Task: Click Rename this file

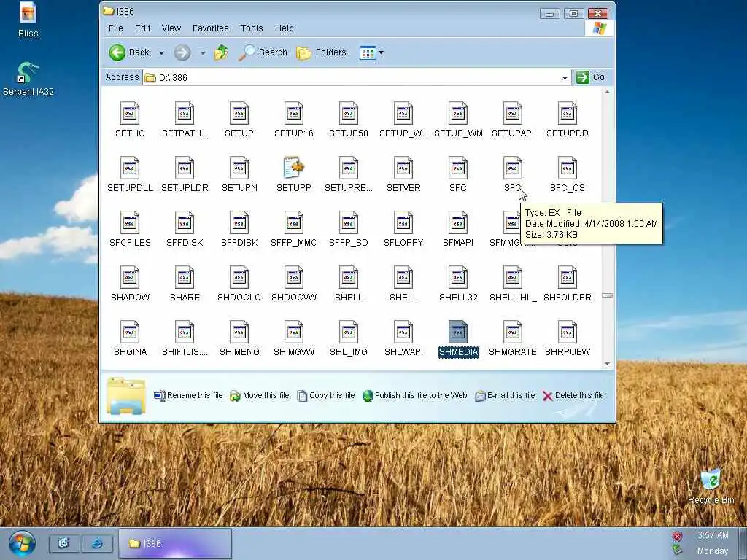Action: point(189,396)
